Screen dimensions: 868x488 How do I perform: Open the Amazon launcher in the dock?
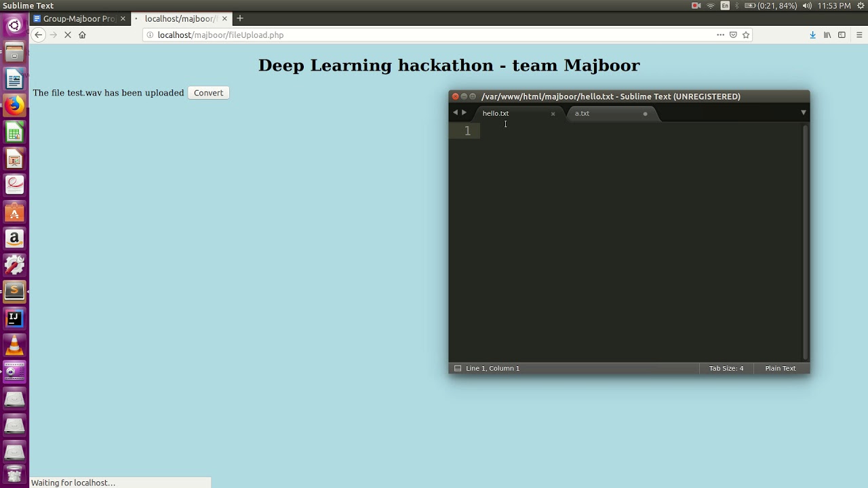click(14, 239)
